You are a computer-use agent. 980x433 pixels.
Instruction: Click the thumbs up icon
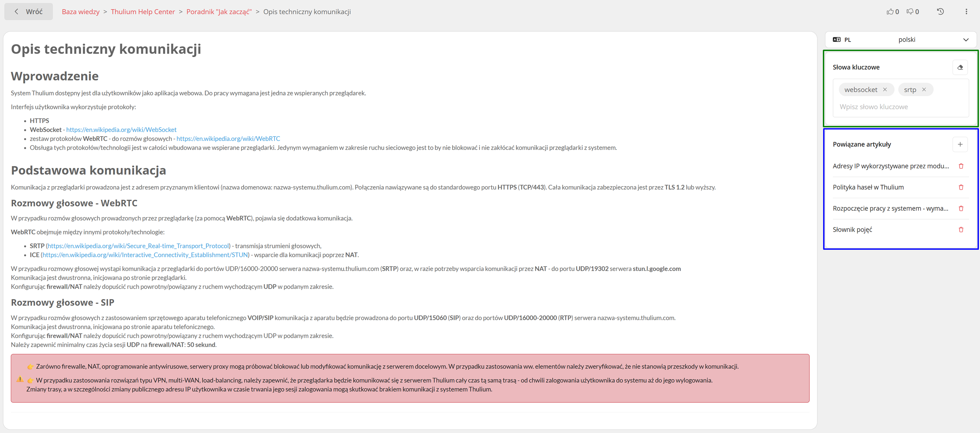coord(890,12)
